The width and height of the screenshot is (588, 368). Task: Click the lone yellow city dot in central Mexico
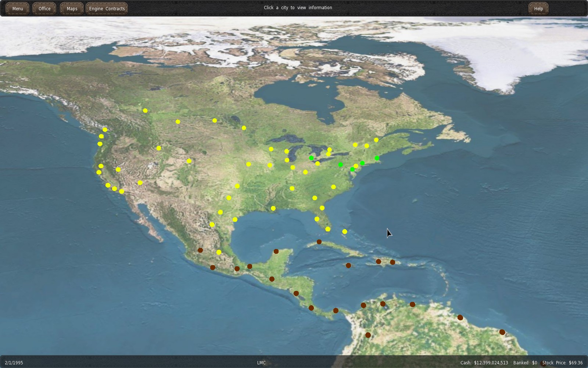click(x=219, y=252)
